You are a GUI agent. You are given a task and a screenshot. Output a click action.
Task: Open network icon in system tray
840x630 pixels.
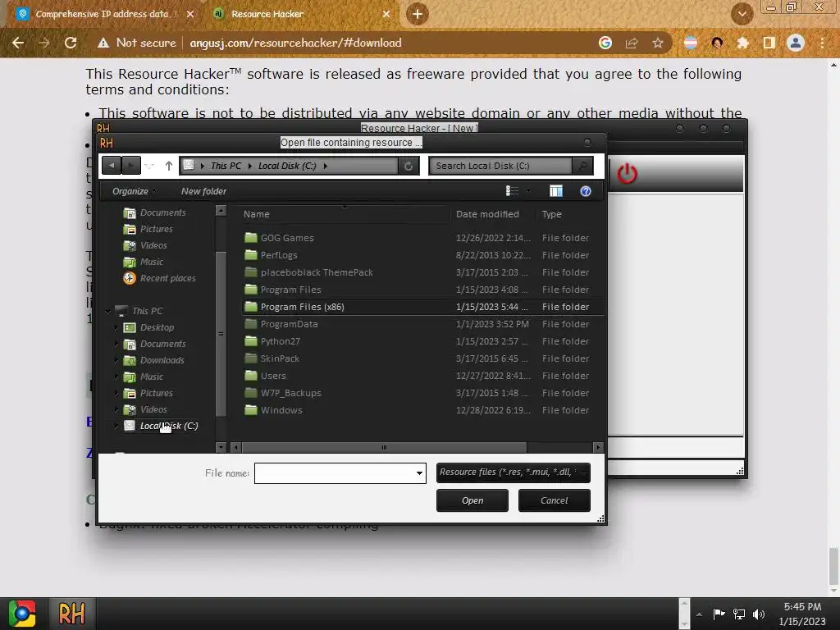(739, 614)
